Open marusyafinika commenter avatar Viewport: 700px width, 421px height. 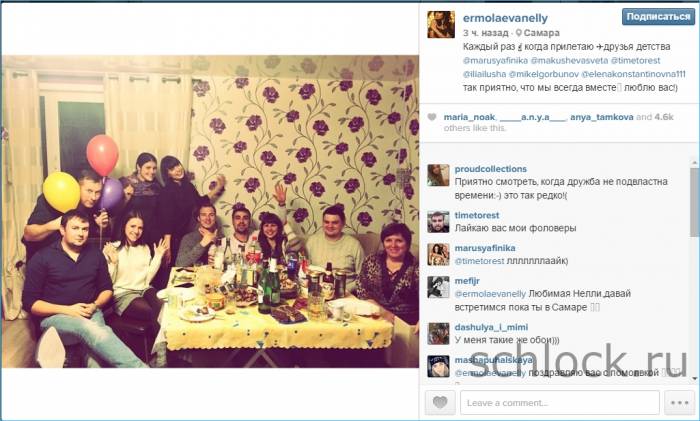click(438, 254)
